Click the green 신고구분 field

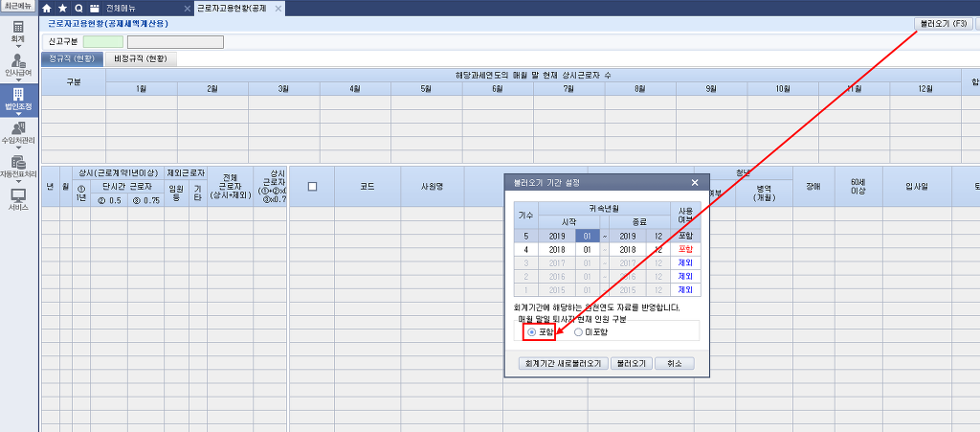click(103, 42)
